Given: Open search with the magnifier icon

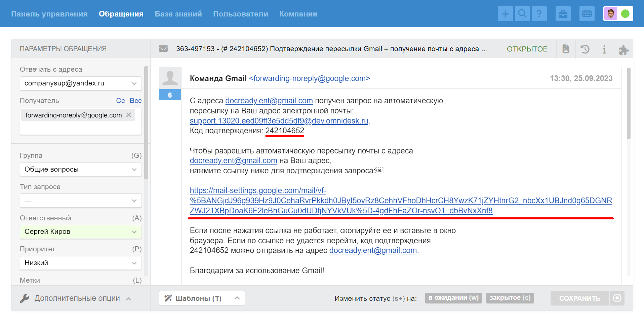Looking at the screenshot, I should (x=522, y=14).
